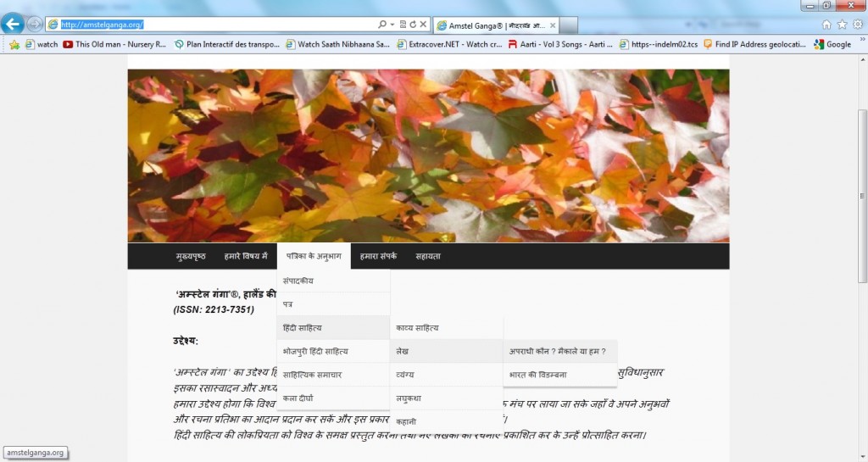The height and width of the screenshot is (462, 868).
Task: Open the Google bookmark
Action: pyautogui.click(x=832, y=44)
